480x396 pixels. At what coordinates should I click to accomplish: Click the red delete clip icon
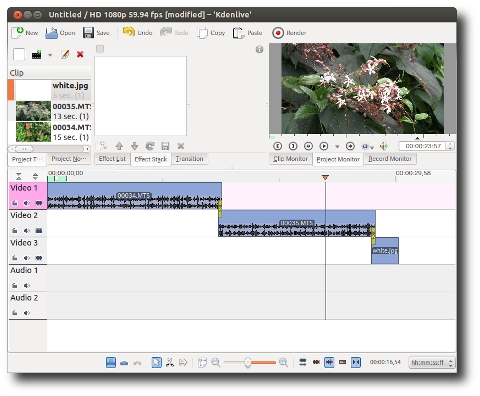(x=80, y=54)
